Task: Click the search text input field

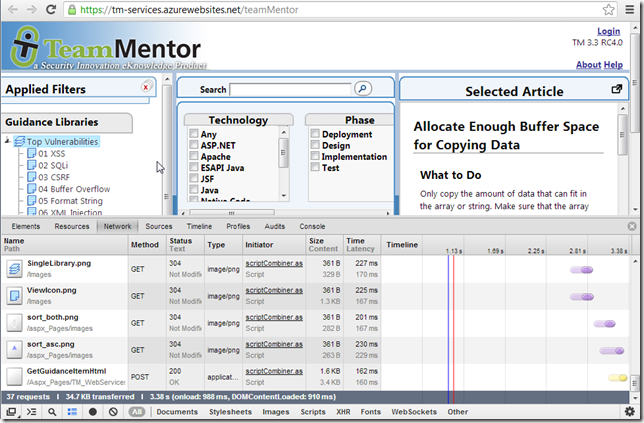Action: click(x=290, y=89)
